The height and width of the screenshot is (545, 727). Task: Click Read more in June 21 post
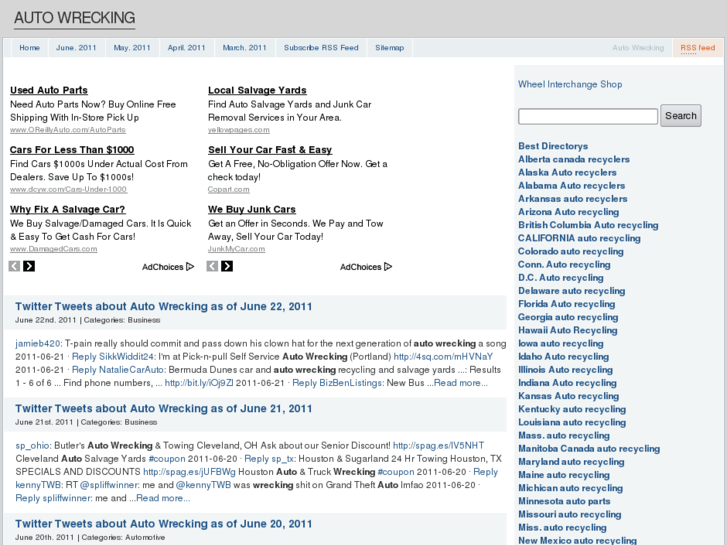click(x=163, y=498)
